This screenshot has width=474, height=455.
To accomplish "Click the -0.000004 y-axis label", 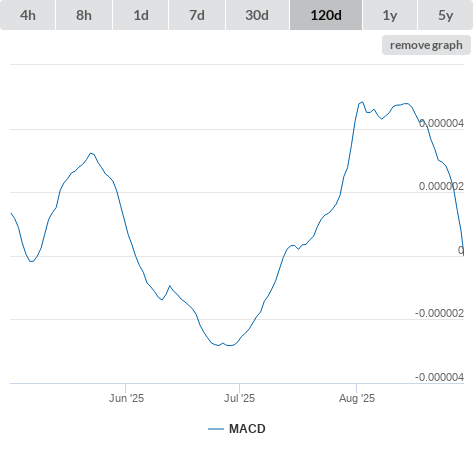I will click(439, 377).
